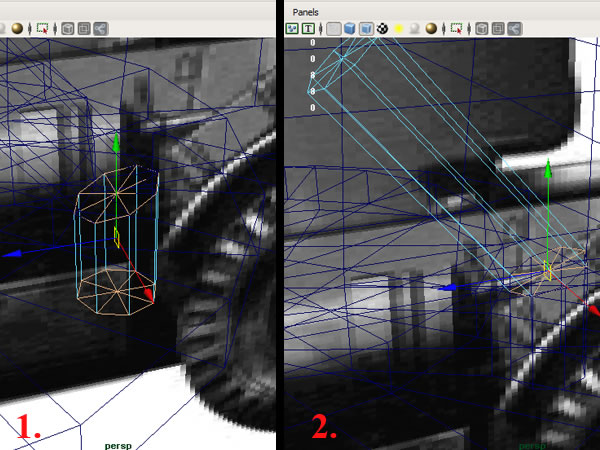Screen dimensions: 600x450
Task: Grab green Y-axis arrow in viewport 1
Action: 116,143
